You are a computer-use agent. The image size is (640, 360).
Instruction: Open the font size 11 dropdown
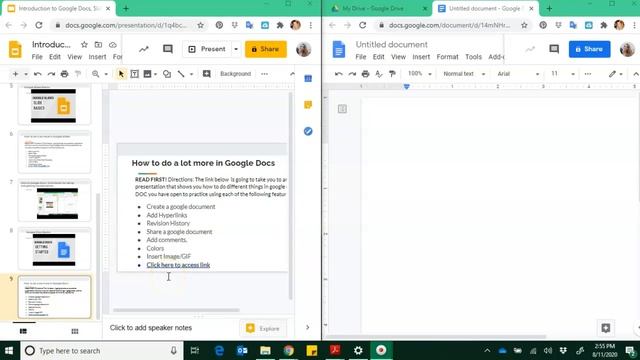click(563, 74)
